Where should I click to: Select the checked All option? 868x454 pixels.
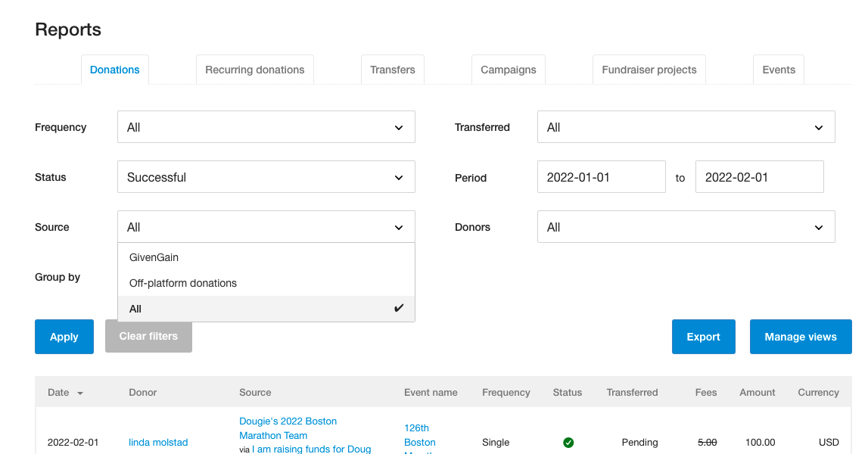(x=266, y=309)
